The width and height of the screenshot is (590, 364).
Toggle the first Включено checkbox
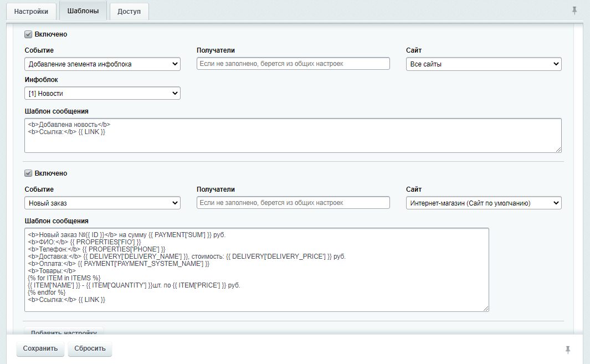(28, 34)
